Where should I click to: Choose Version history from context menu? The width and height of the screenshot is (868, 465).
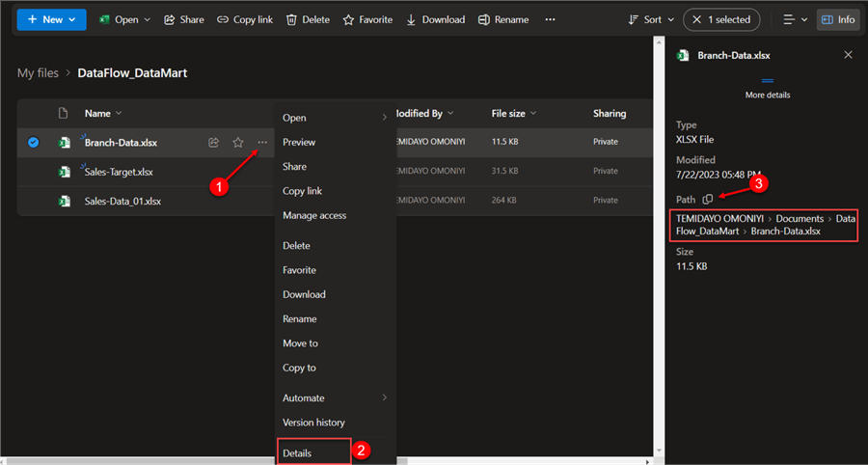(x=313, y=423)
